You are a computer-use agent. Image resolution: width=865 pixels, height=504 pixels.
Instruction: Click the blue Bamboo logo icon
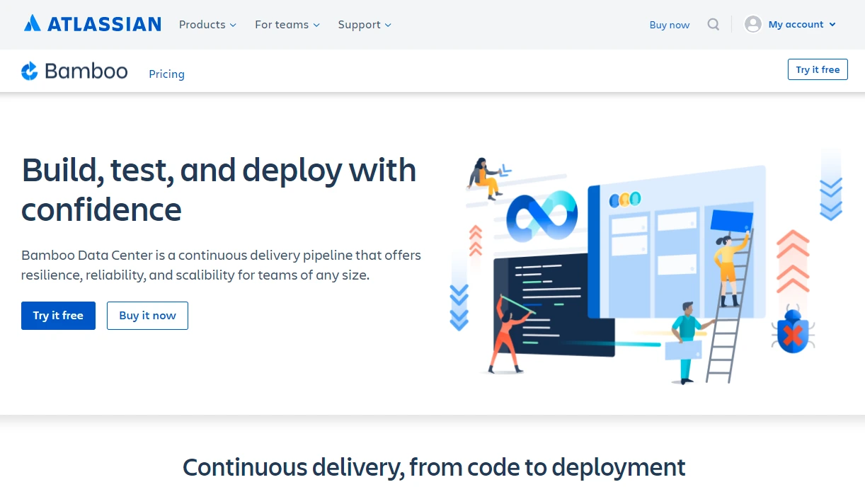(x=28, y=71)
